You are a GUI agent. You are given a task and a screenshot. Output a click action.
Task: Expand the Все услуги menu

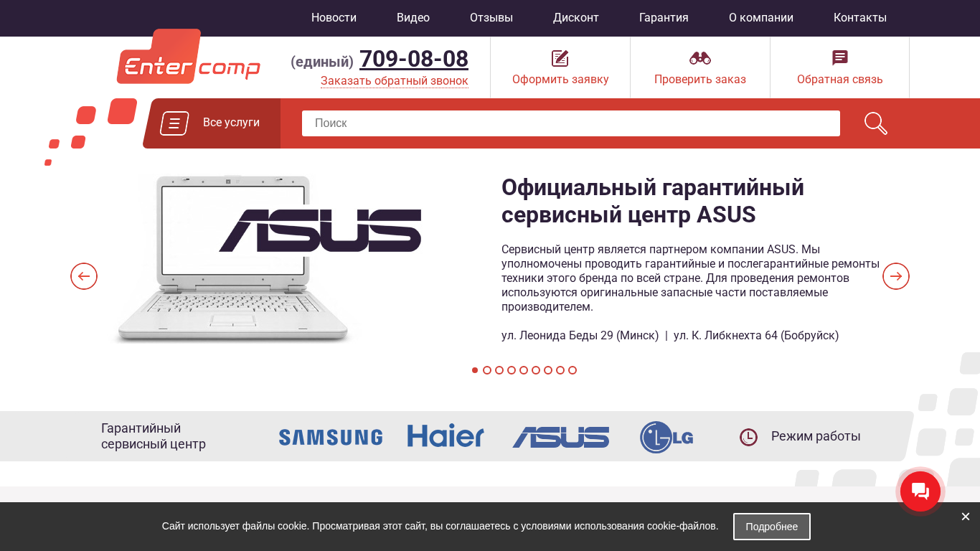pyautogui.click(x=212, y=123)
